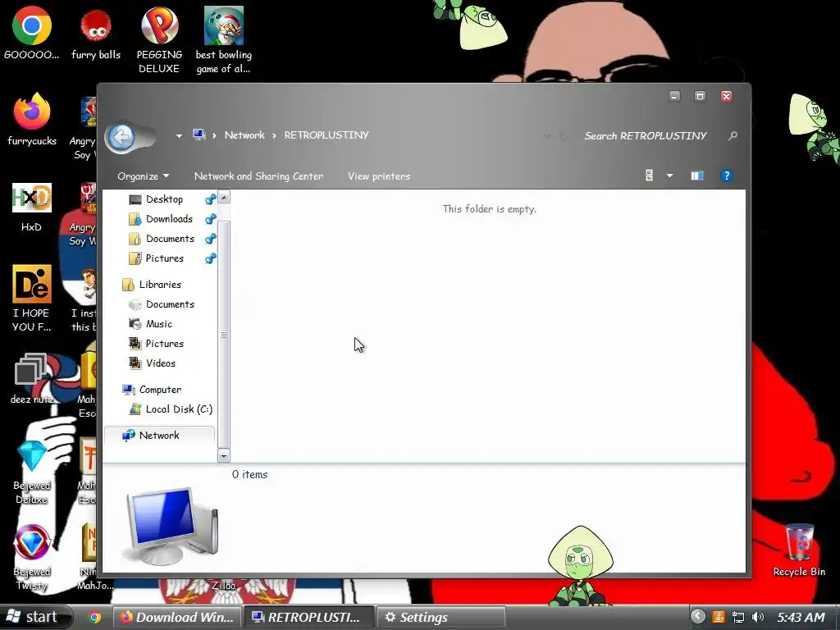Select Libraries in the navigation pane
The width and height of the screenshot is (840, 630).
click(160, 285)
